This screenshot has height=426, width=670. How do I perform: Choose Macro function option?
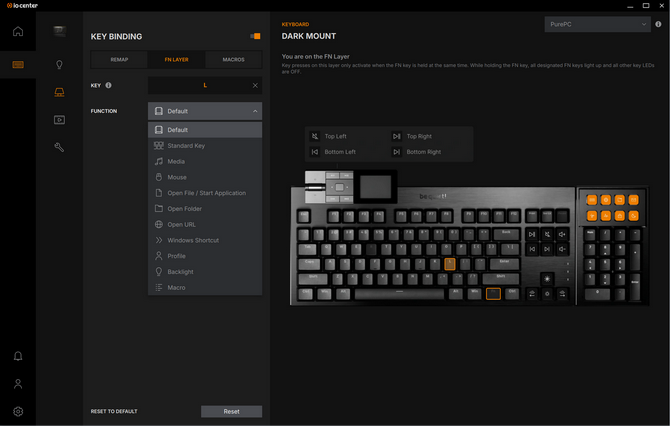coord(205,288)
